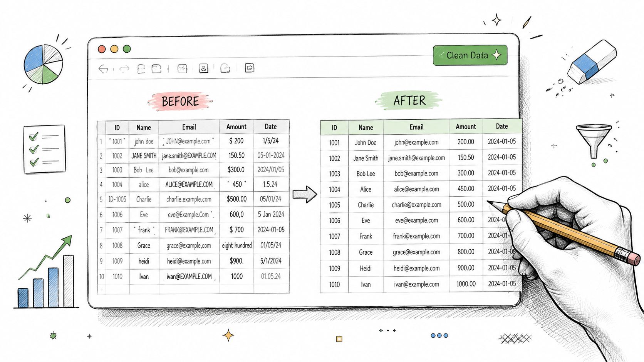Screen dimensions: 644x362
Task: Click the sparkle icon inside Clean Data
Action: [x=497, y=55]
